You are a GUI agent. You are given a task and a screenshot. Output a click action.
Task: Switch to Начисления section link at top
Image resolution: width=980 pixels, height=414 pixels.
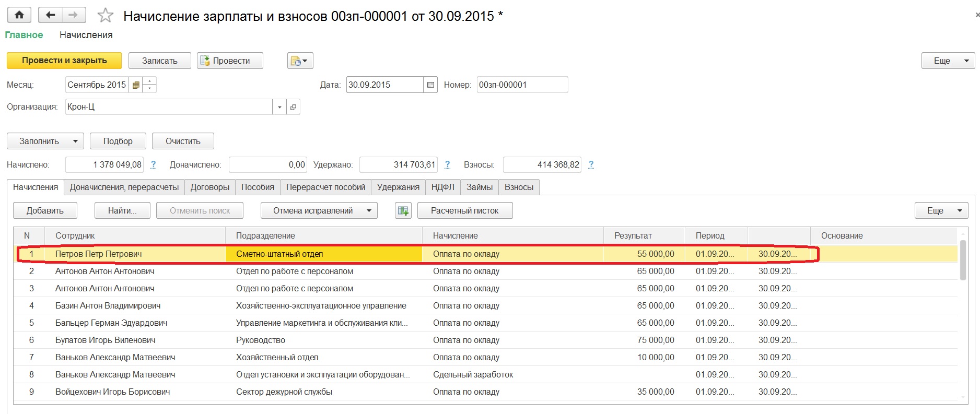click(x=86, y=35)
